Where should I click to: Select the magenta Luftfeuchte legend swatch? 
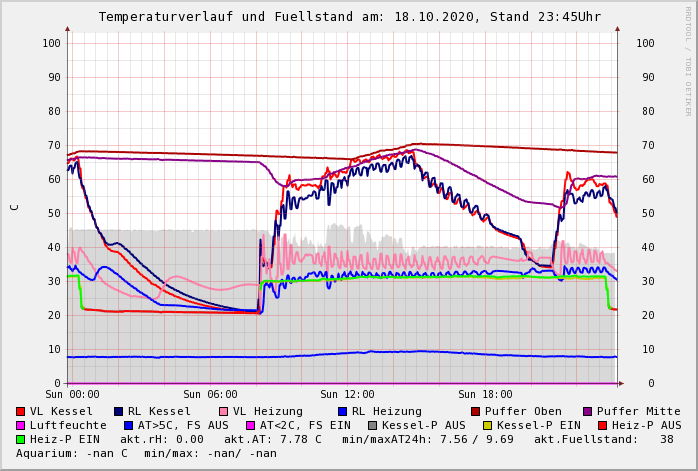[21, 425]
